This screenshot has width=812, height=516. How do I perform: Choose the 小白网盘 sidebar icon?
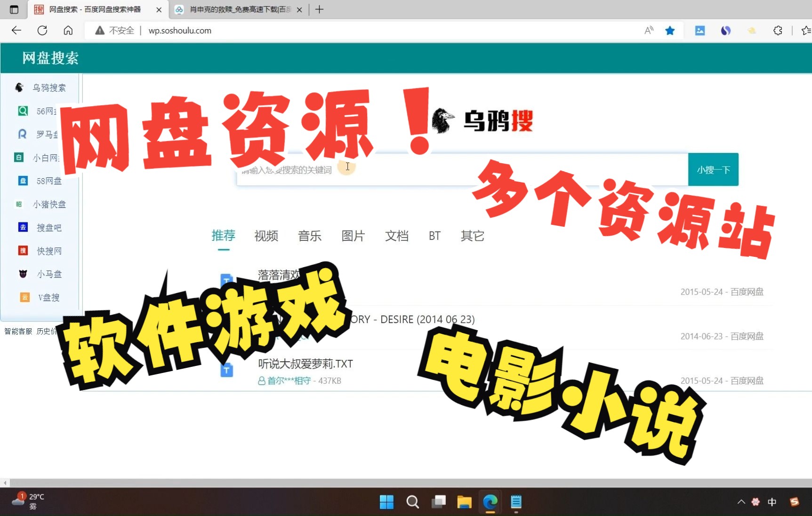(x=19, y=158)
